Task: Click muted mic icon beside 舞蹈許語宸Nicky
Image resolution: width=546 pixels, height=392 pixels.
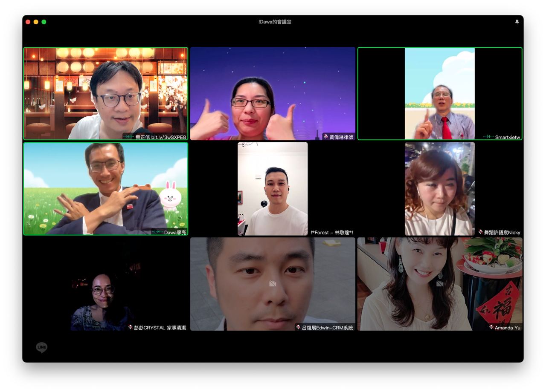Action: [481, 232]
